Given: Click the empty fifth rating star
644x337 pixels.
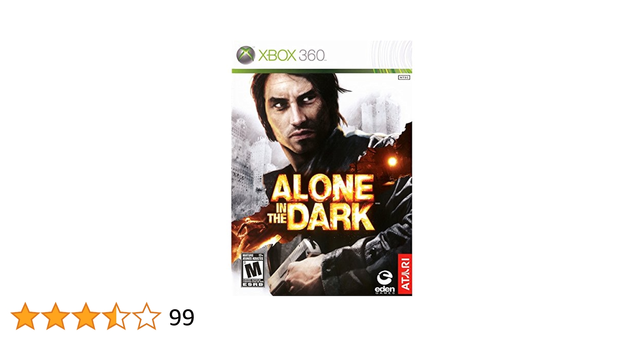Looking at the screenshot, I should click(146, 316).
